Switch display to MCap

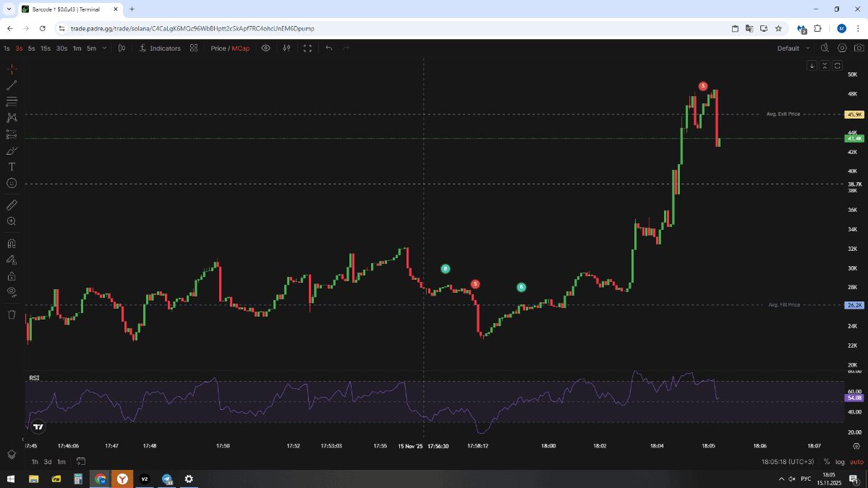[242, 48]
